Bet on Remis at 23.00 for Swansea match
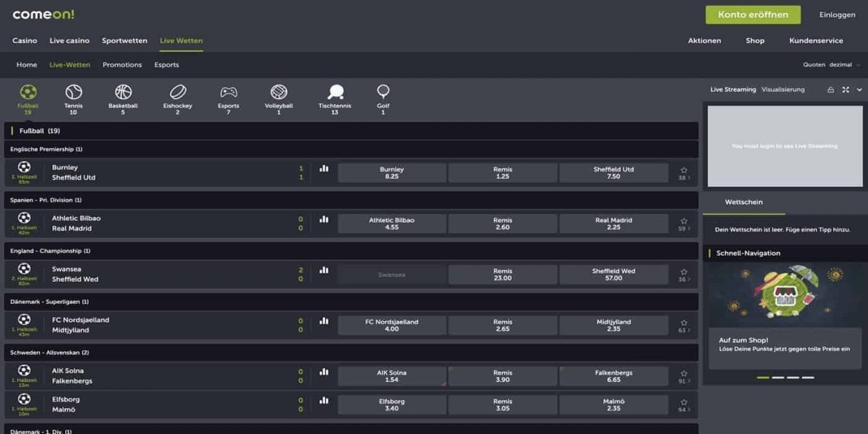The height and width of the screenshot is (434, 868). coord(503,274)
